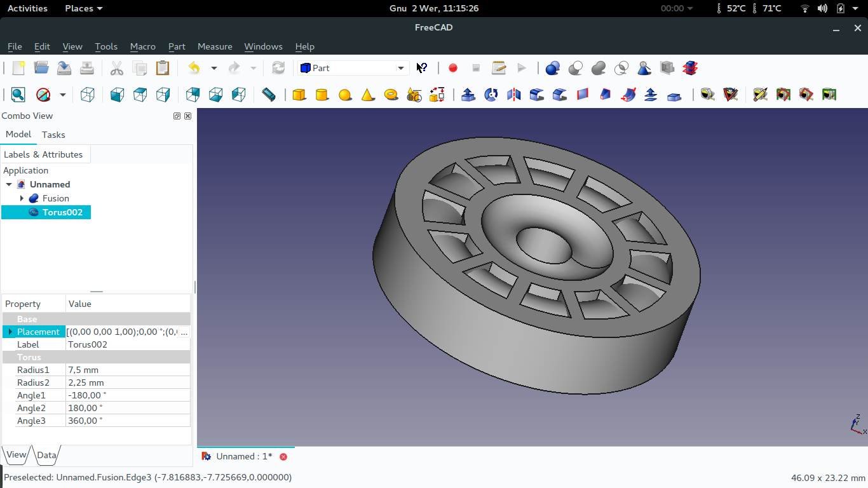Expand the Fusion tree item
Viewport: 868px width, 488px height.
[x=22, y=198]
